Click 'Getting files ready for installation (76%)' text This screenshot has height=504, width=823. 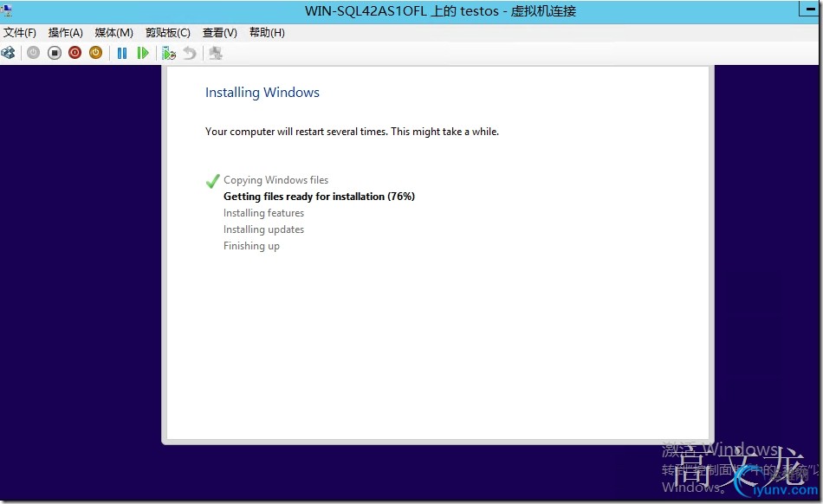pos(319,197)
